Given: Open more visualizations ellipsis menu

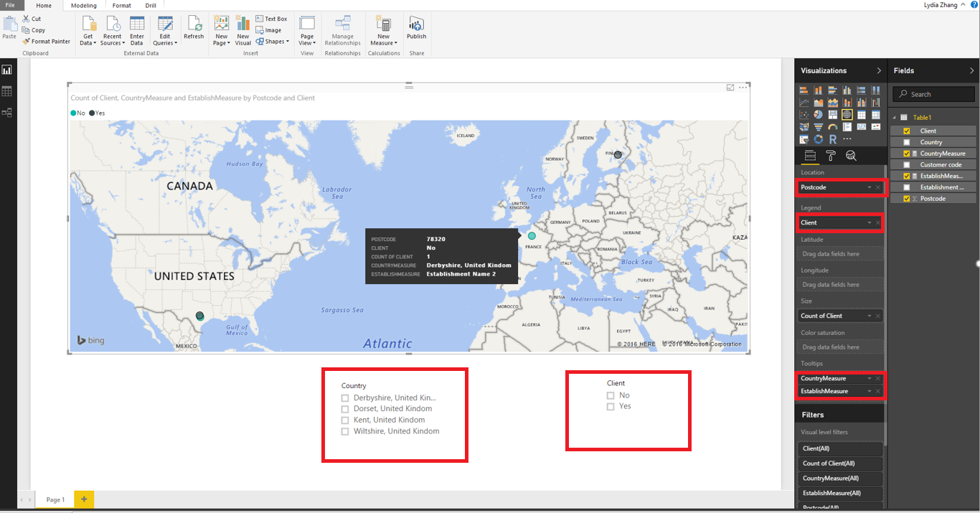Looking at the screenshot, I should click(x=847, y=139).
